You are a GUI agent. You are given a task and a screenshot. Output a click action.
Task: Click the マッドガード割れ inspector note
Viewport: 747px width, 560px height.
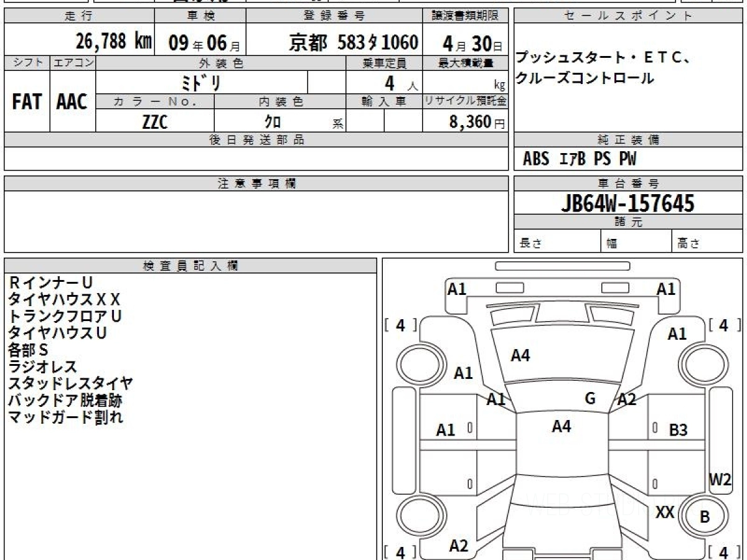click(65, 417)
